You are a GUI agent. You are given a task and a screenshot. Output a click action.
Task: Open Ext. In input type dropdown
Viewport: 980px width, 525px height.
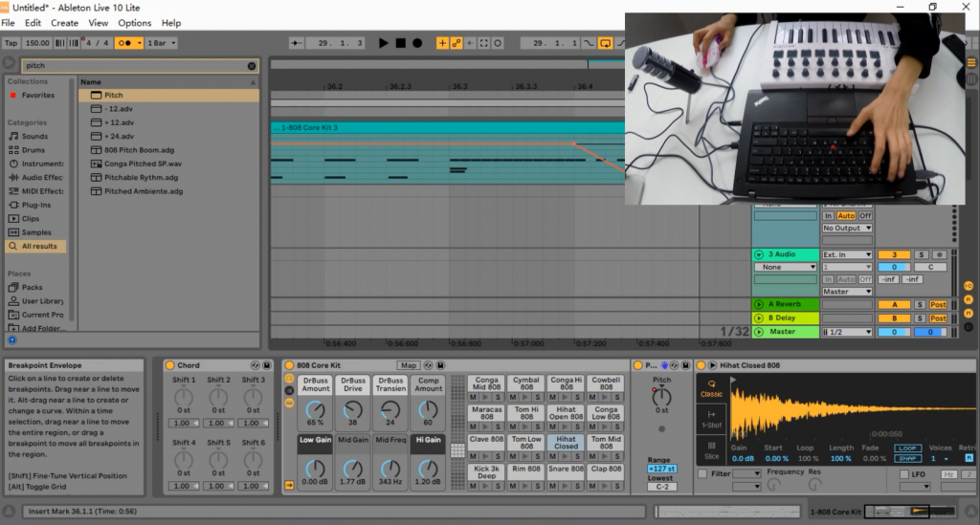tap(847, 254)
